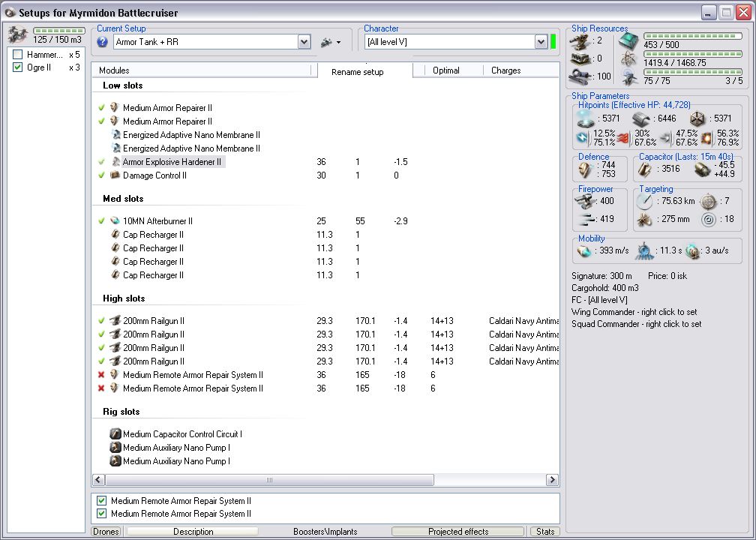Click the 10MN Afterburner II module icon
The width and height of the screenshot is (756, 540).
115,221
